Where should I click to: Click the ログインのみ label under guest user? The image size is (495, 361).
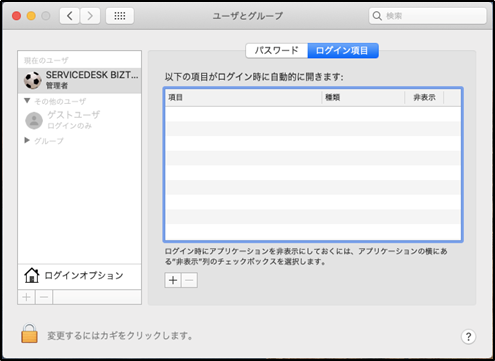click(x=70, y=126)
